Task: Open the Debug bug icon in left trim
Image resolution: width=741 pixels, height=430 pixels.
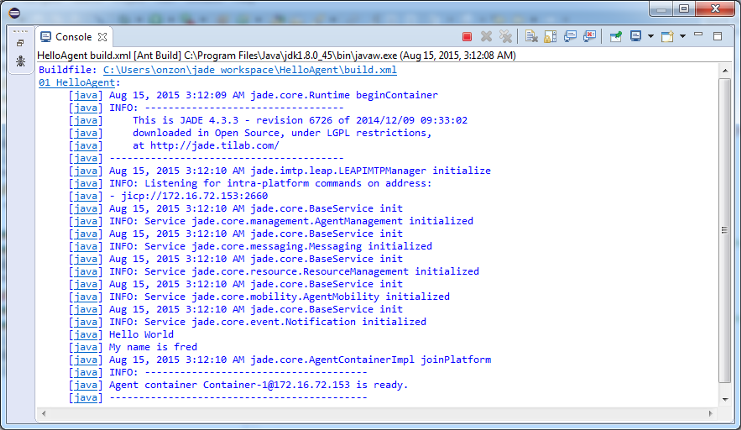Action: click(x=20, y=61)
